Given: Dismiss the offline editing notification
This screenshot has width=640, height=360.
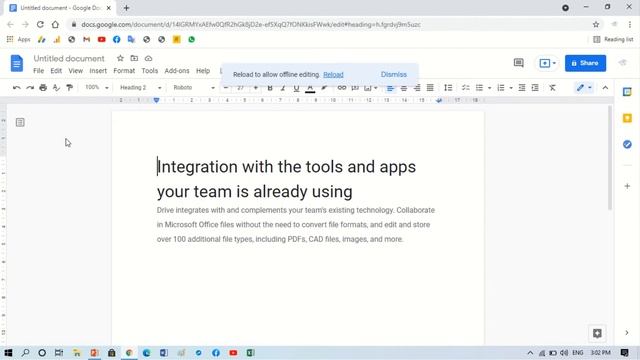Looking at the screenshot, I should click(x=393, y=74).
